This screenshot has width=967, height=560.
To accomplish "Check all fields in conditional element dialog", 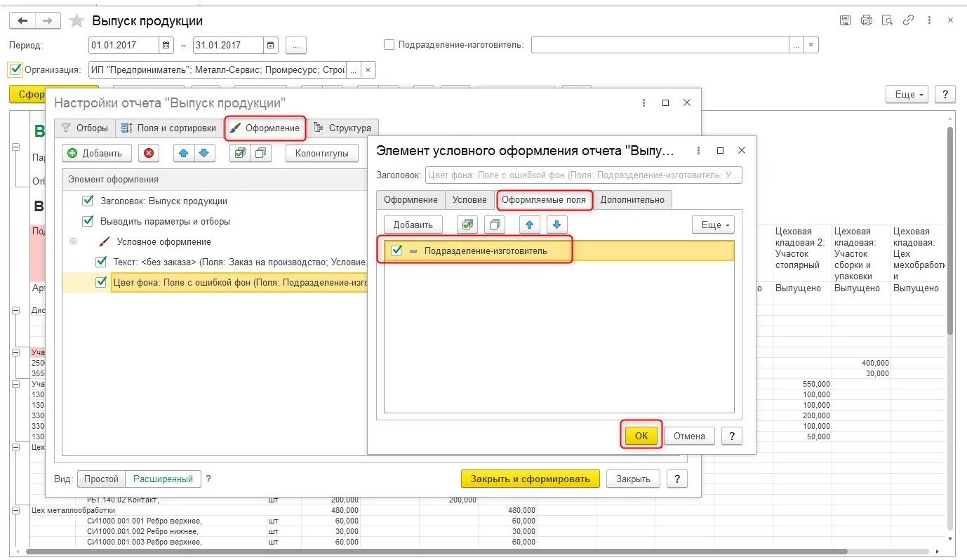I will point(467,225).
